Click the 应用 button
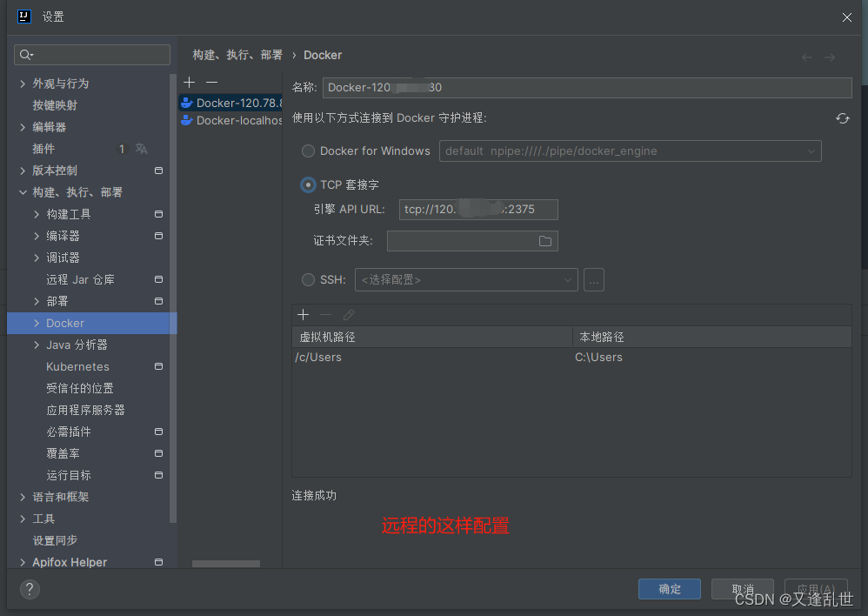The width and height of the screenshot is (868, 616). coord(816,589)
